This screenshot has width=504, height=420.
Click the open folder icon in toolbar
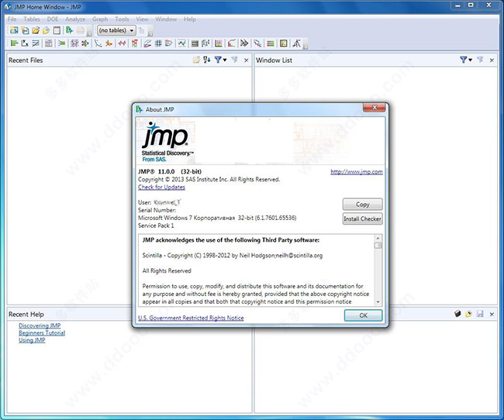(x=36, y=30)
